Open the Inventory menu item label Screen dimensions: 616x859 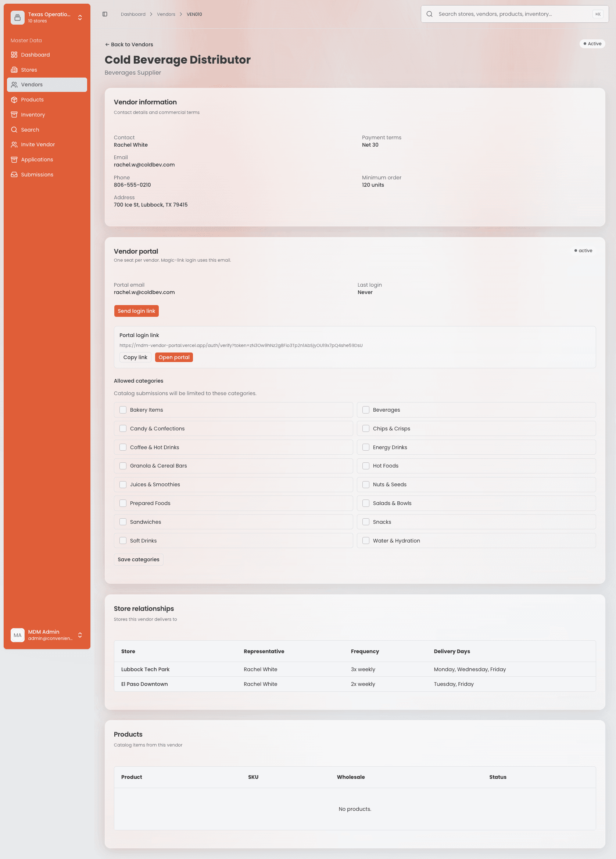[33, 115]
